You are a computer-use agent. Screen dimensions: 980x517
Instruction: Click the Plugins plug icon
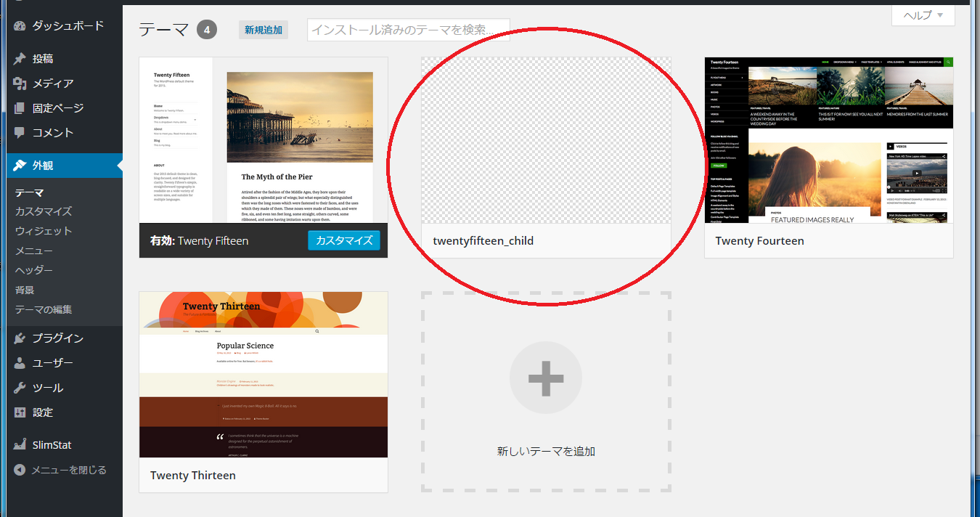(x=20, y=338)
